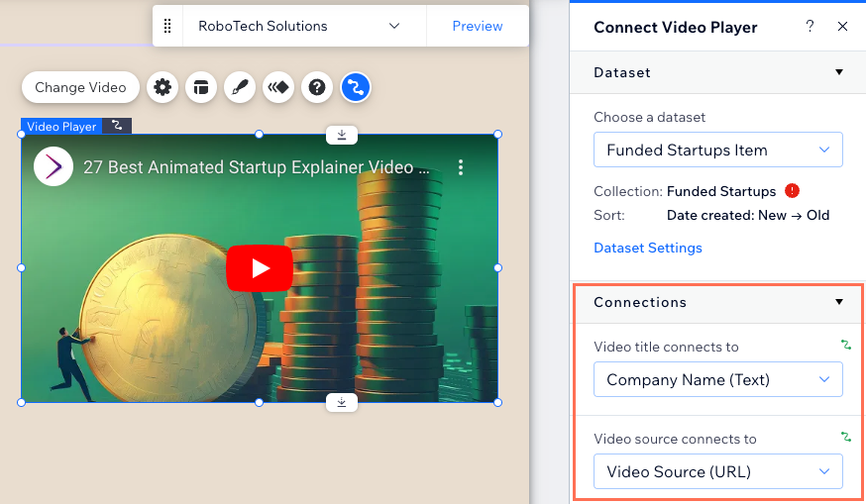This screenshot has height=504, width=866.
Task: Click the bottom-right resize handle of video
Action: pos(497,402)
